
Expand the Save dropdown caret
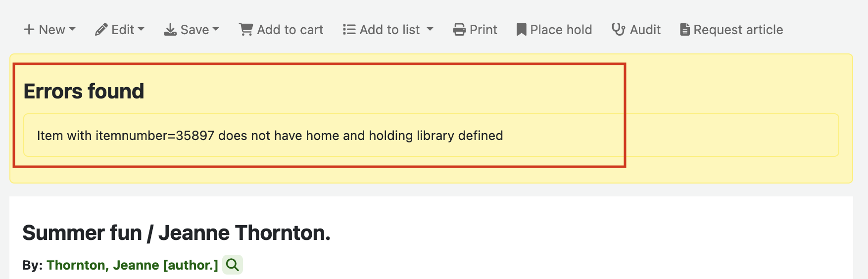tap(216, 29)
